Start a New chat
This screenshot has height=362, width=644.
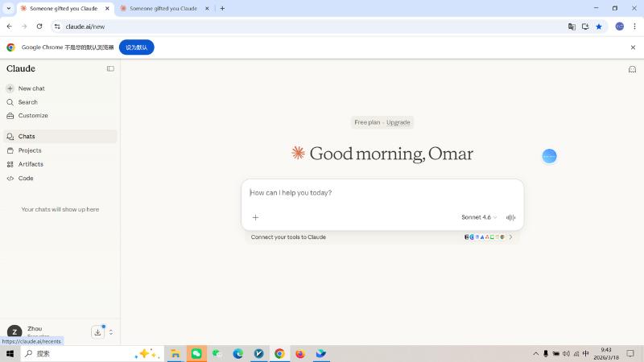[x=31, y=88]
